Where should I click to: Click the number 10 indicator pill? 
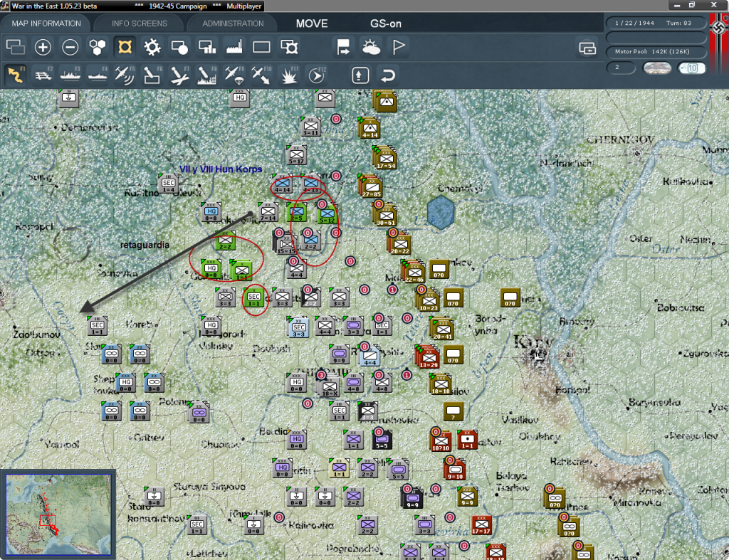[691, 68]
